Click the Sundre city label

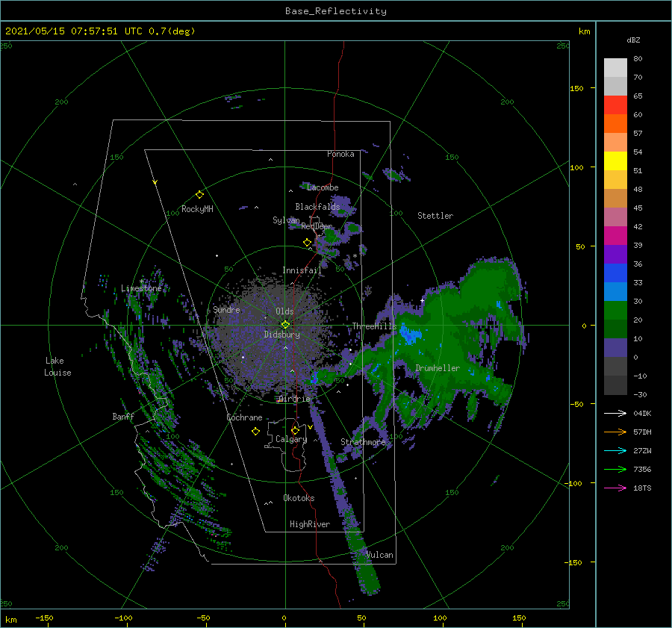pos(226,309)
